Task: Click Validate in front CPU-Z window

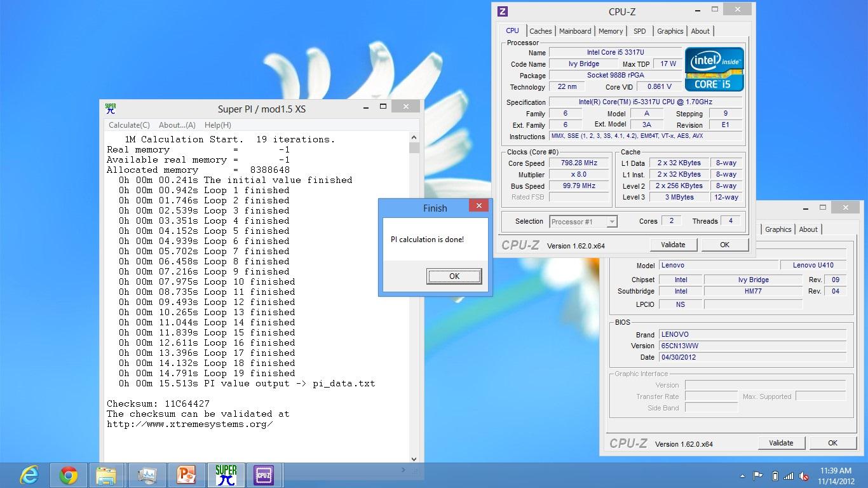Action: [x=673, y=245]
